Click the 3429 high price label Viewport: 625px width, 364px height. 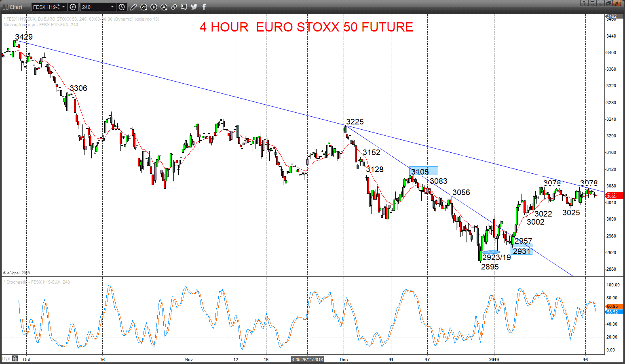(24, 37)
